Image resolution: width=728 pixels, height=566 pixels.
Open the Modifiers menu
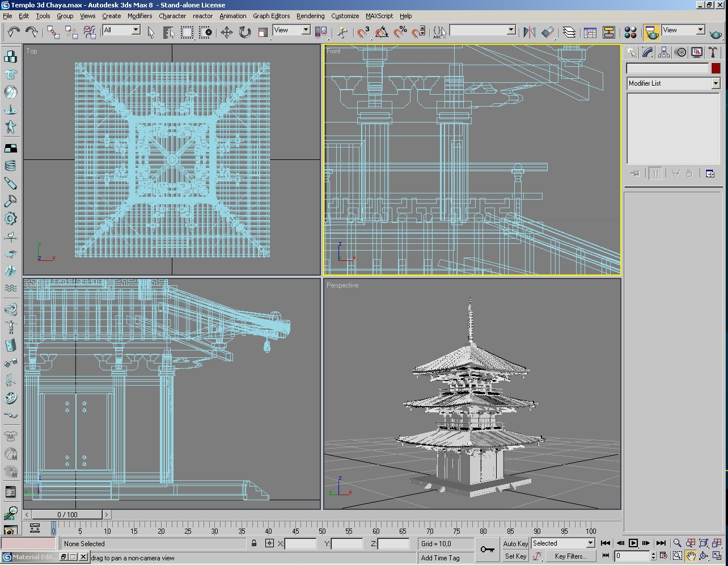tap(139, 16)
